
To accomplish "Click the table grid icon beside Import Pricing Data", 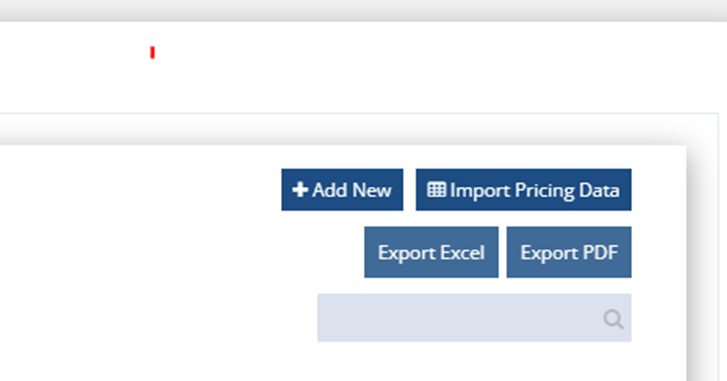I will 436,190.
